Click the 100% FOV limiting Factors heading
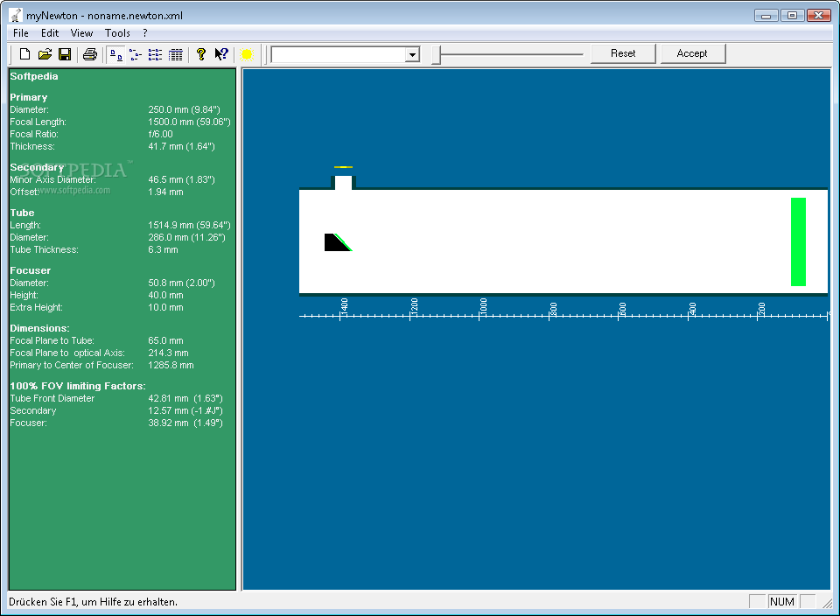840x616 pixels. [x=78, y=387]
